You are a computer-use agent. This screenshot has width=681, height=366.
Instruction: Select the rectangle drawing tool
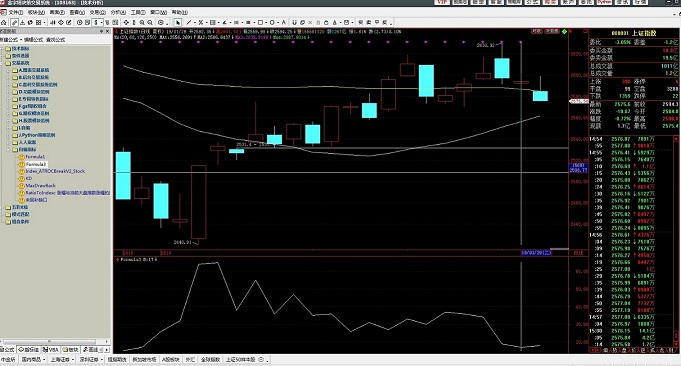(261, 22)
